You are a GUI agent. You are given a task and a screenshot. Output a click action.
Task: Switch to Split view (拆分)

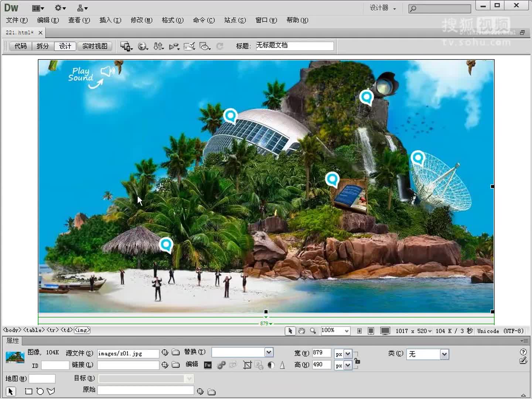click(43, 46)
